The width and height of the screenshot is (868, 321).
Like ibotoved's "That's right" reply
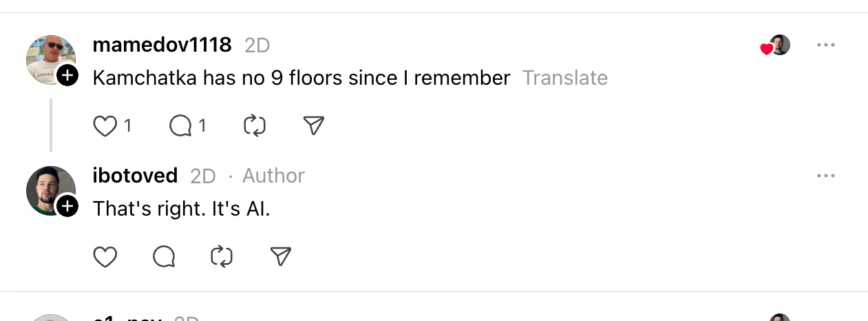(105, 257)
